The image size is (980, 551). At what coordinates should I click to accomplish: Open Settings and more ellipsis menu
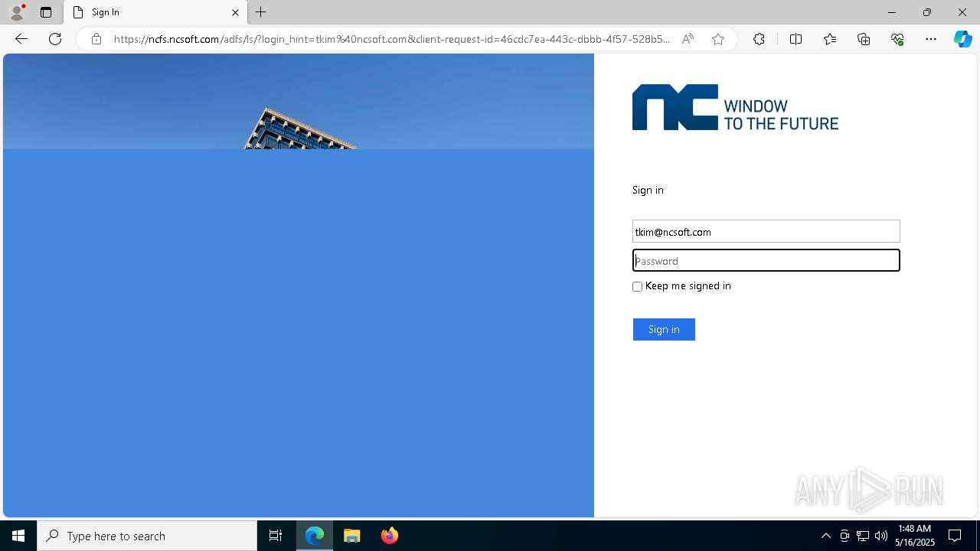click(931, 39)
